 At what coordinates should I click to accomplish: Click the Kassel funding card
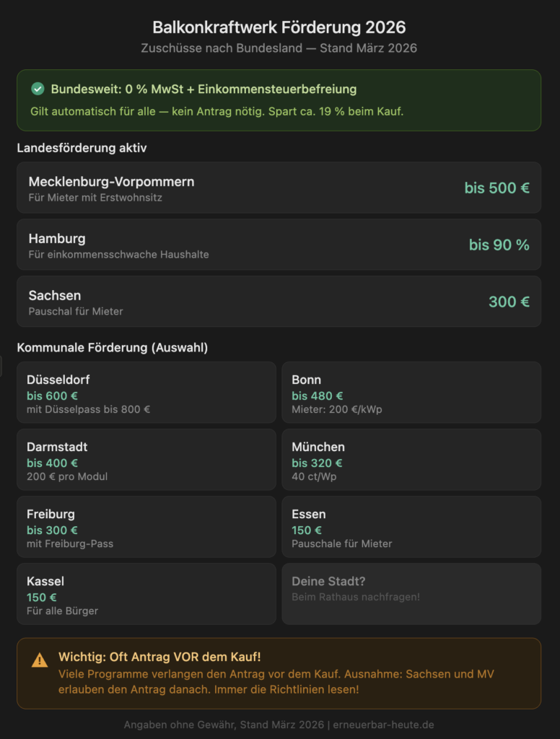pos(146,594)
